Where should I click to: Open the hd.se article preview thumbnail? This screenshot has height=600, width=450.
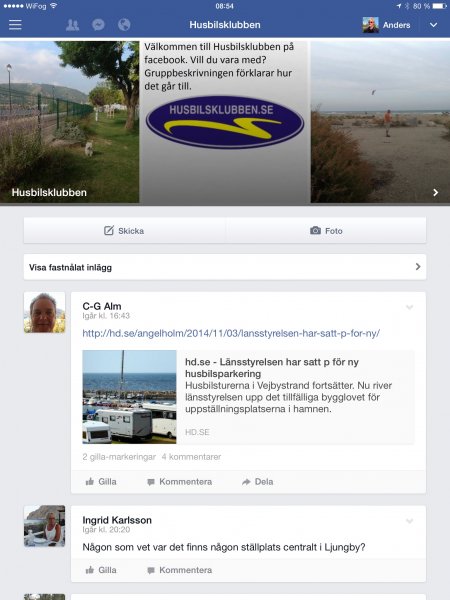point(129,397)
